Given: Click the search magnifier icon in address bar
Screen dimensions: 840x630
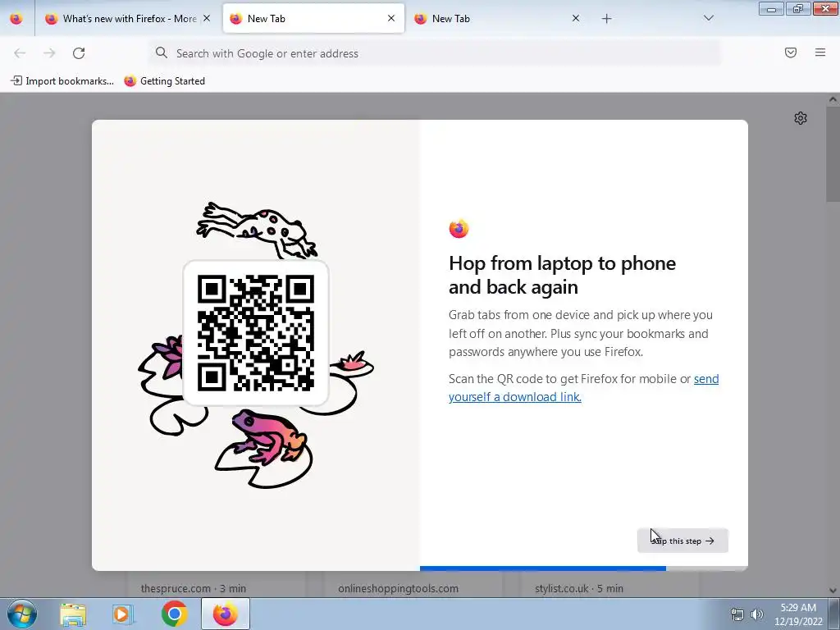Looking at the screenshot, I should [x=162, y=52].
